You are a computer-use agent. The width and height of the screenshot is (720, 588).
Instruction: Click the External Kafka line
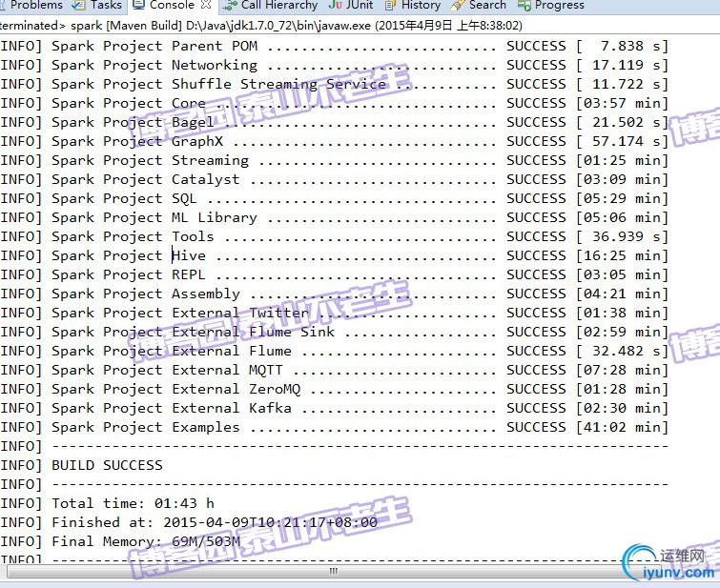334,408
